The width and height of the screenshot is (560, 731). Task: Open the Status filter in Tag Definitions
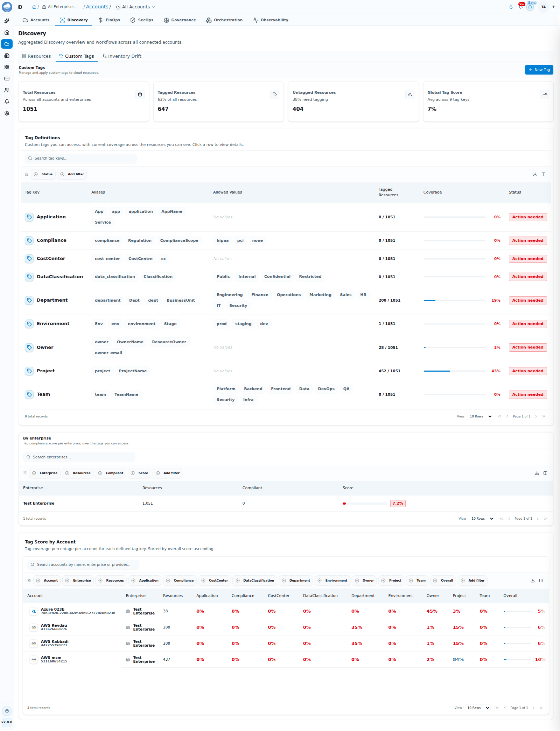pos(43,174)
